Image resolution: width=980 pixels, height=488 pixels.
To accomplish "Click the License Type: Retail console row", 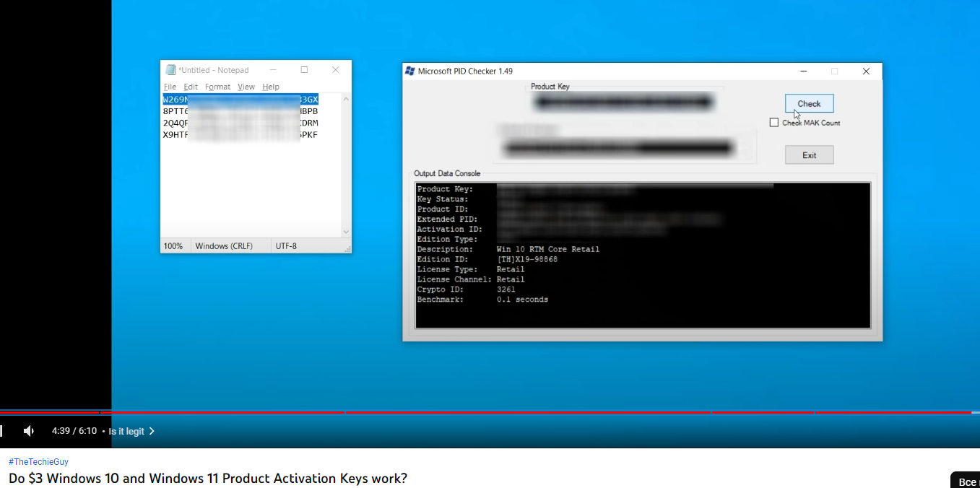I will click(x=471, y=269).
